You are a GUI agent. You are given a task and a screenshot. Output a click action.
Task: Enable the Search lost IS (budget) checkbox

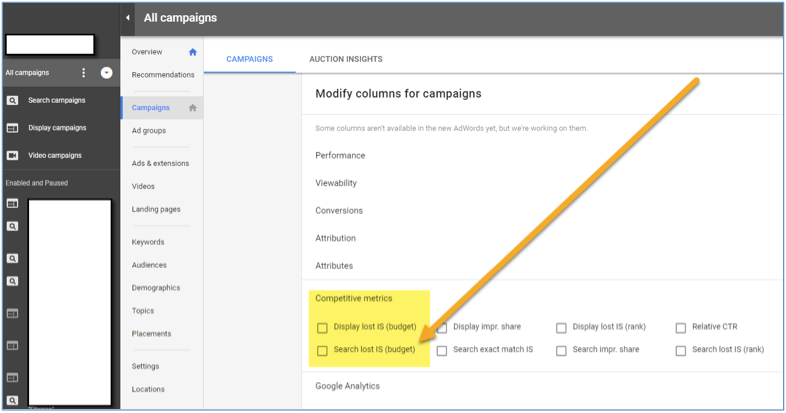[x=322, y=351]
